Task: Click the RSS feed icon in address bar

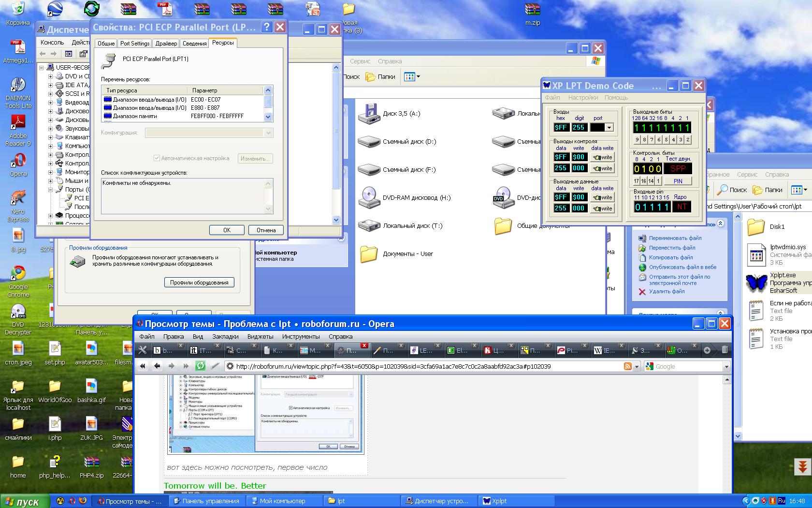Action: pyautogui.click(x=627, y=366)
